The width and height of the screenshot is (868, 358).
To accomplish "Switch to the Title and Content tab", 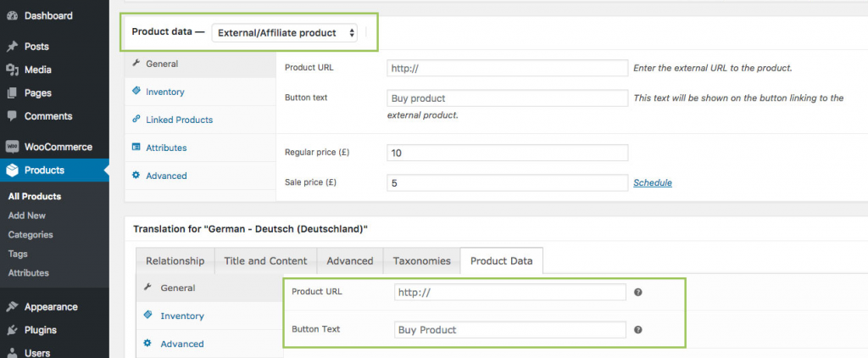I will click(265, 260).
